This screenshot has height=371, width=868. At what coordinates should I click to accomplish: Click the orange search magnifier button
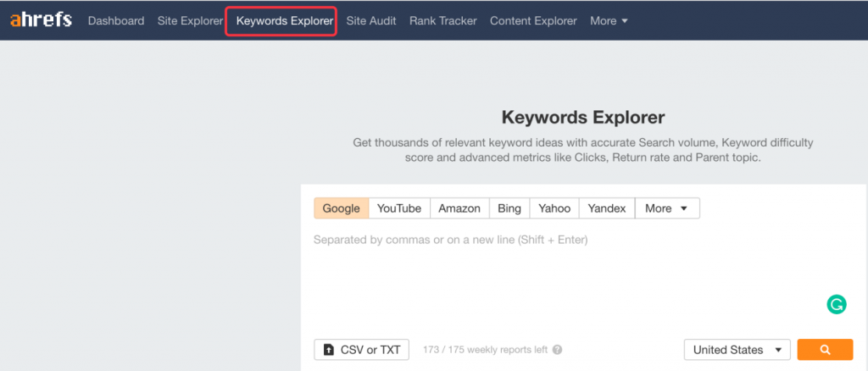click(x=825, y=350)
